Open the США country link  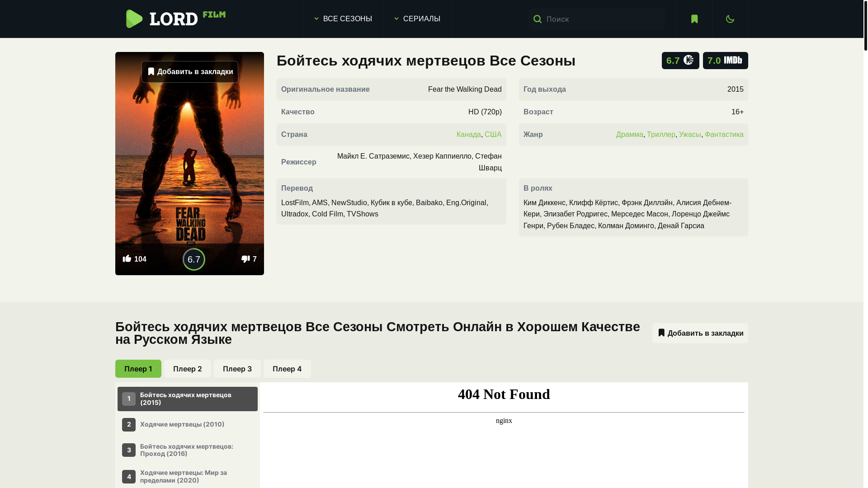(x=493, y=135)
